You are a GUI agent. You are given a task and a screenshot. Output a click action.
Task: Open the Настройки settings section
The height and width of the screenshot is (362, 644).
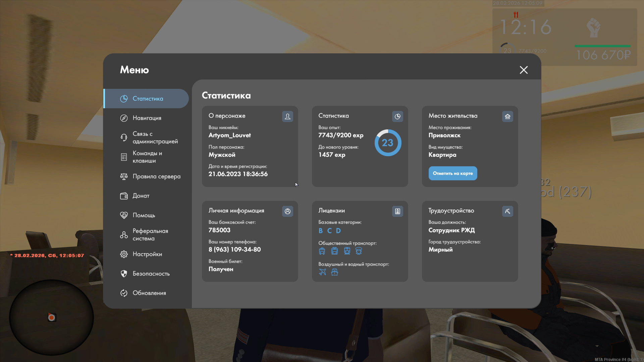(147, 254)
